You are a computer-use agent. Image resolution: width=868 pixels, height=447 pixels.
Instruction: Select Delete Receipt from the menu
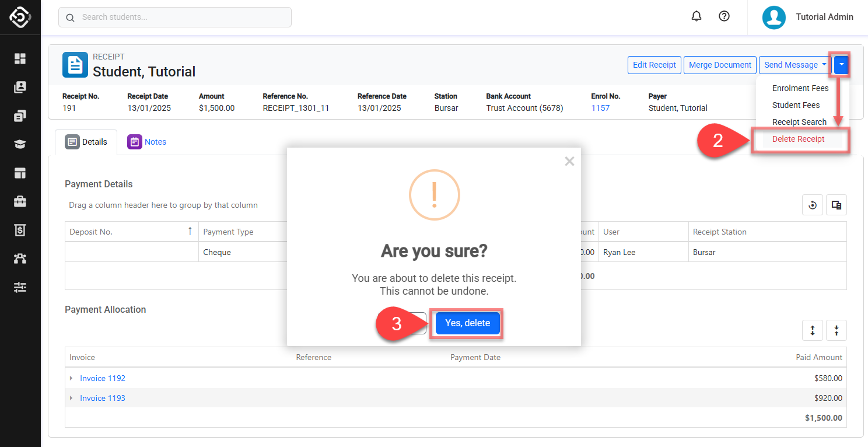coord(798,139)
